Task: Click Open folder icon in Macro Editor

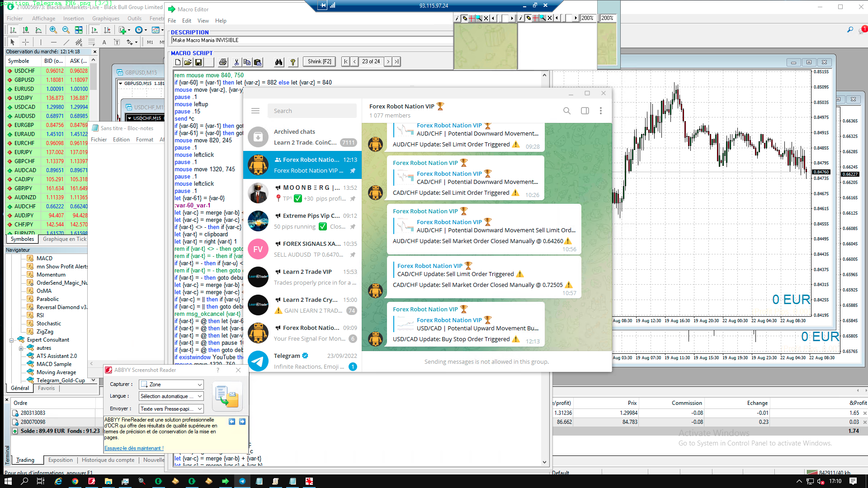Action: tap(188, 62)
